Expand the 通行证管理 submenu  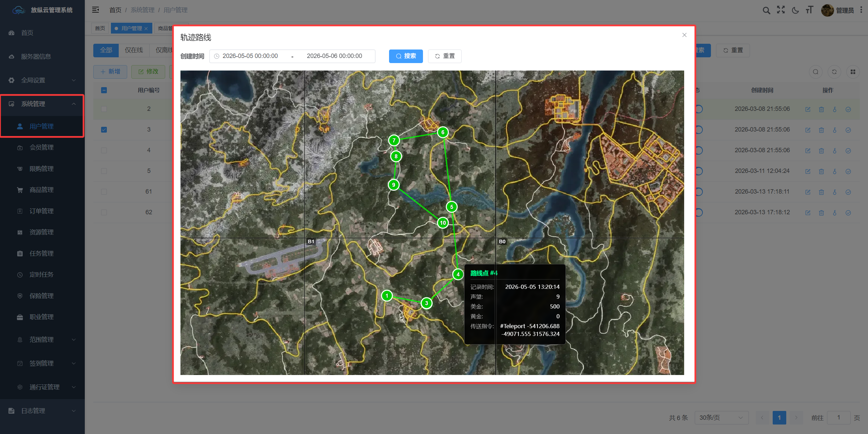pos(42,387)
